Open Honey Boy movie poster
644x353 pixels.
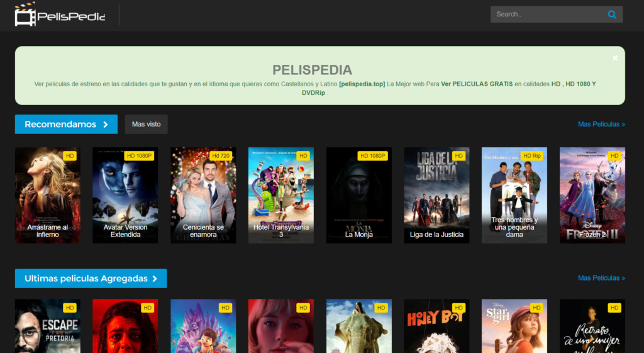436,326
